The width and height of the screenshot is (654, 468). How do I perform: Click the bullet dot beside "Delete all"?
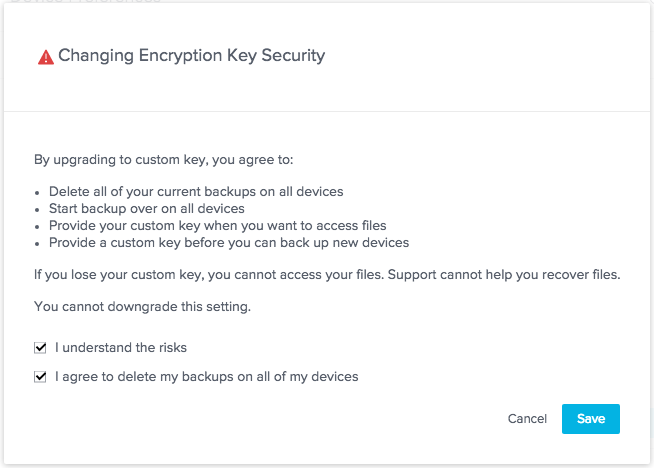[37, 192]
